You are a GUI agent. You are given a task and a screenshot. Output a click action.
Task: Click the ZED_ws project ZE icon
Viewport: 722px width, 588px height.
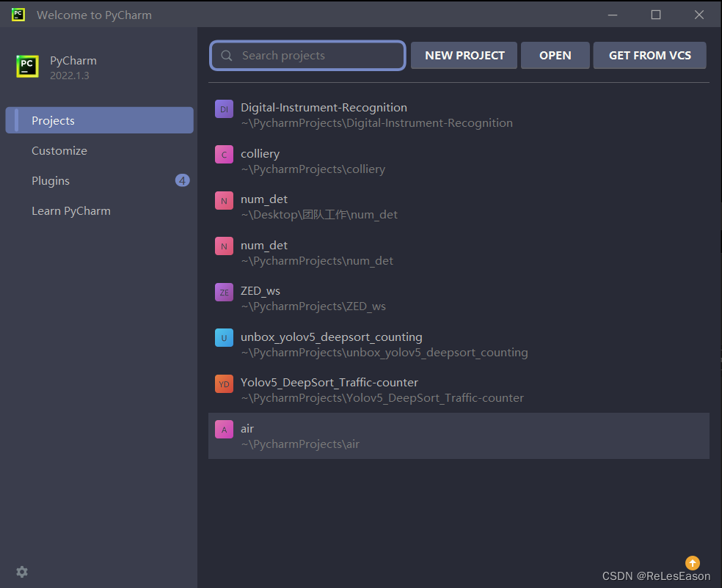point(225,292)
